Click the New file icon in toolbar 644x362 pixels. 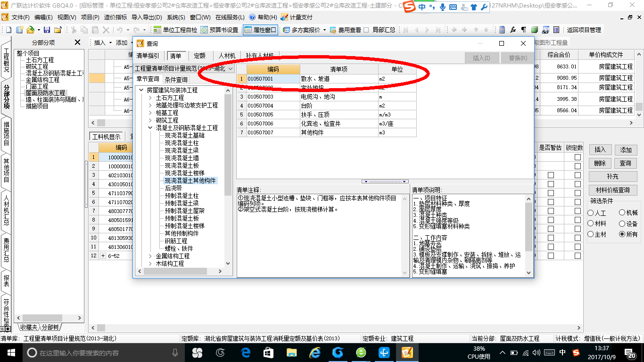click(8, 30)
